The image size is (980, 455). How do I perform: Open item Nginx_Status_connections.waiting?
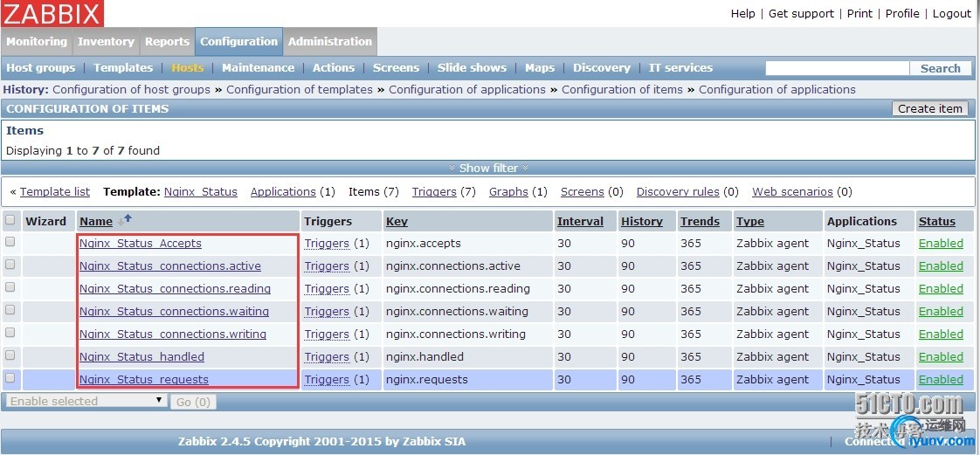174,311
